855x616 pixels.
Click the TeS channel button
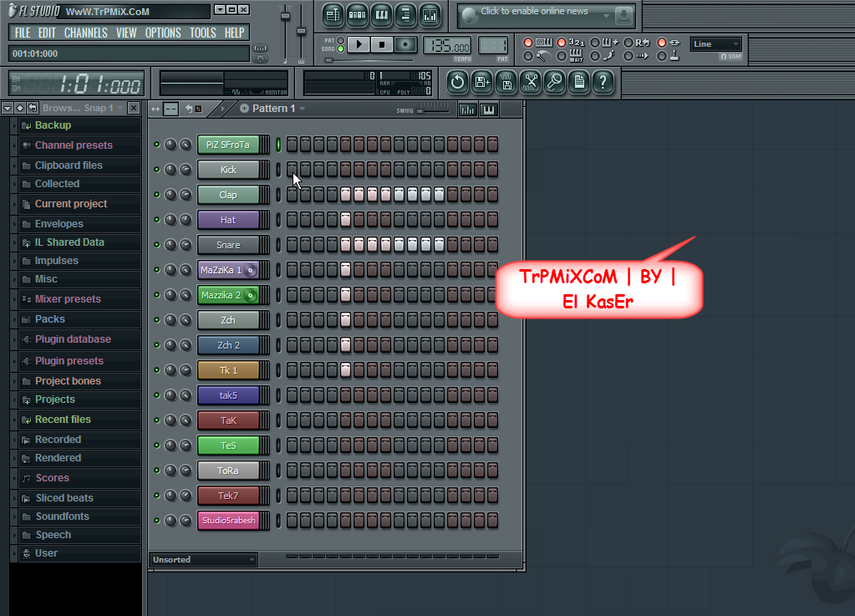[x=228, y=445]
